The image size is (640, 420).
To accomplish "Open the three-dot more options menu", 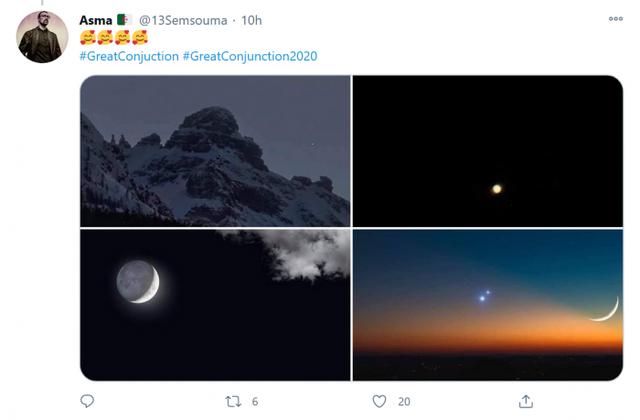I will pyautogui.click(x=615, y=19).
